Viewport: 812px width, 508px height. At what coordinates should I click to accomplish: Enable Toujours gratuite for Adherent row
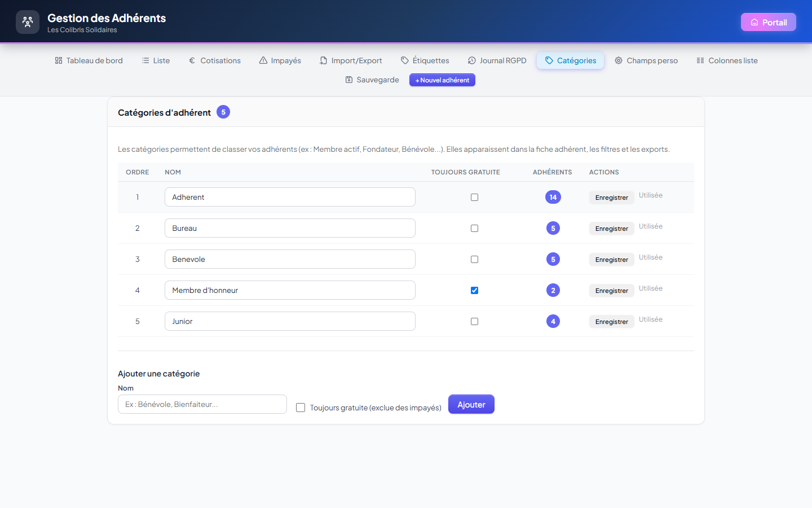click(x=474, y=197)
